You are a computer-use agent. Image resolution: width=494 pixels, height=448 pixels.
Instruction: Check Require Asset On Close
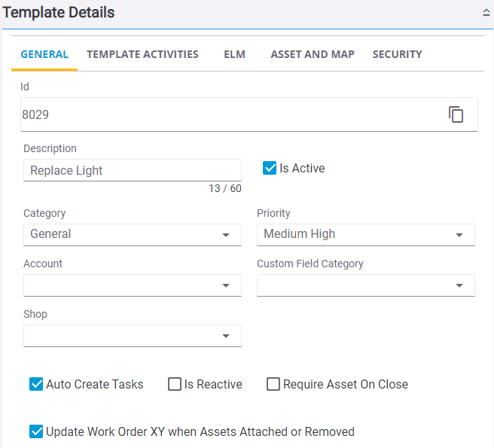pyautogui.click(x=273, y=384)
